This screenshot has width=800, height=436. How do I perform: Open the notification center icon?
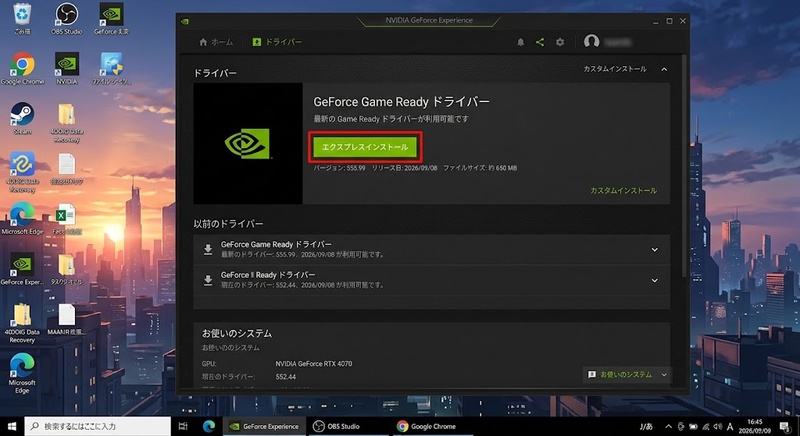coord(785,426)
